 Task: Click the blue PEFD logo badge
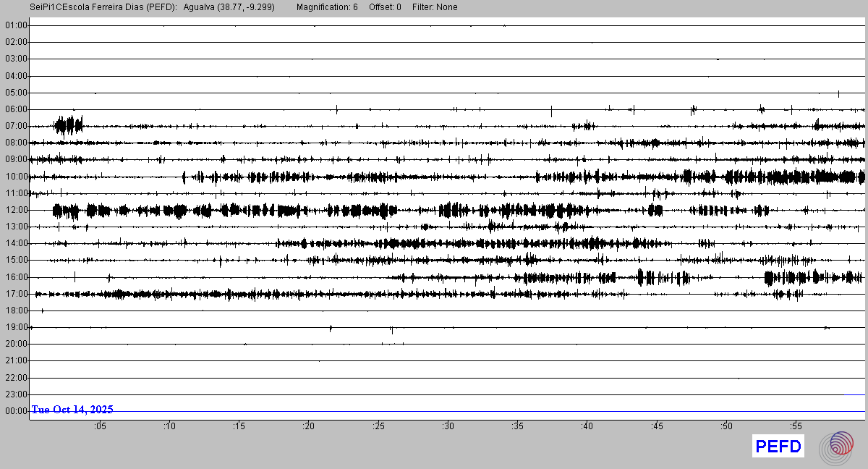[x=778, y=447]
